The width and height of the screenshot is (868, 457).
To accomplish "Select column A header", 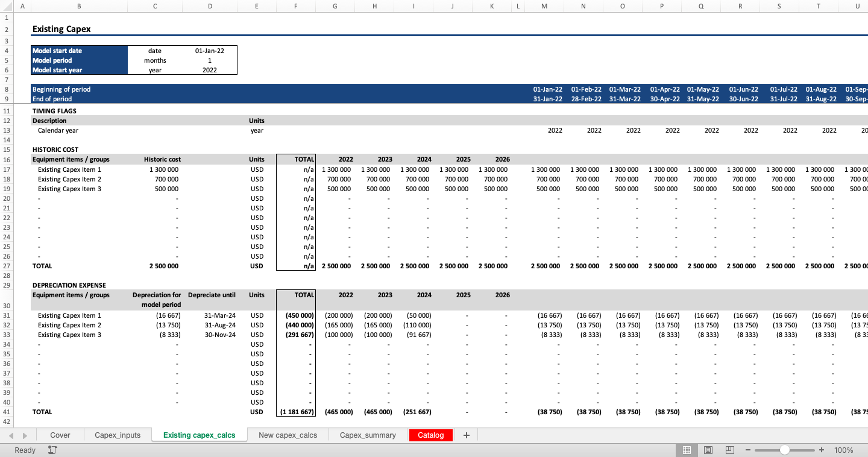I will (x=22, y=6).
